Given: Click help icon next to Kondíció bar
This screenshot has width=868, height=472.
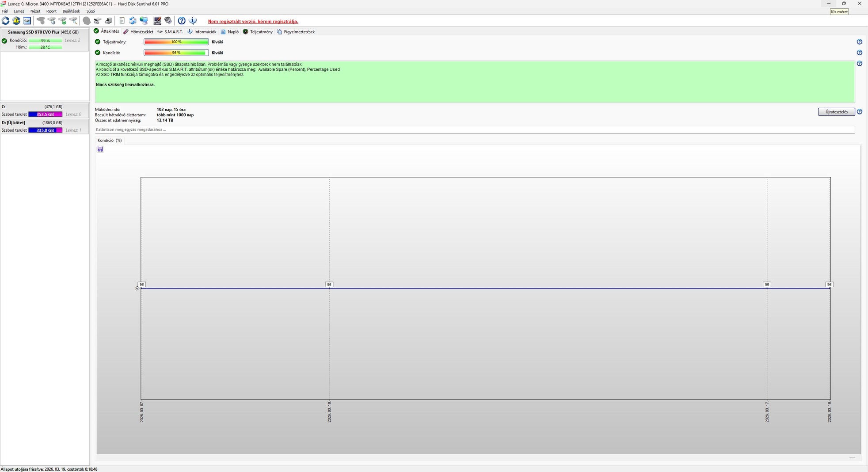Looking at the screenshot, I should [x=859, y=53].
